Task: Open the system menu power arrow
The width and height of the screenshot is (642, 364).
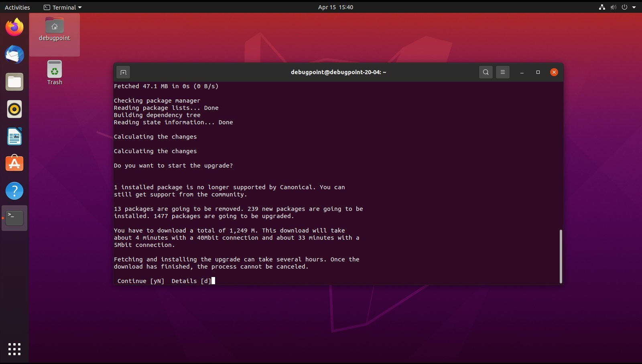Action: [634, 7]
